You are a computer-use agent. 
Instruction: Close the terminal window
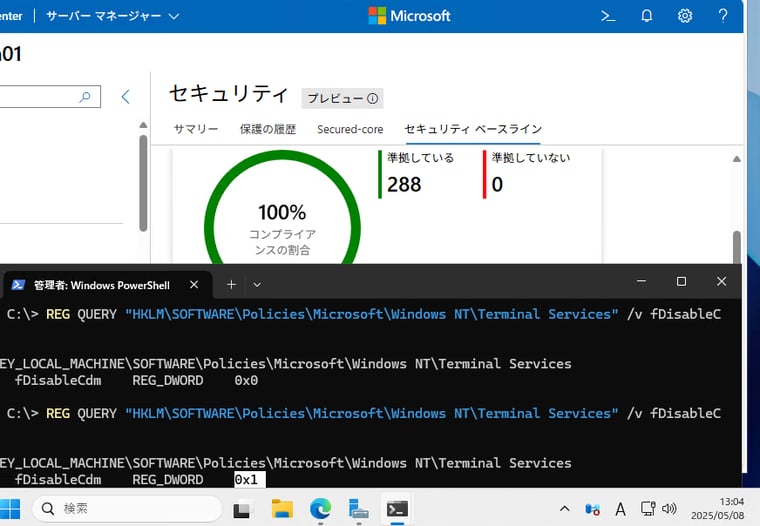pos(721,281)
